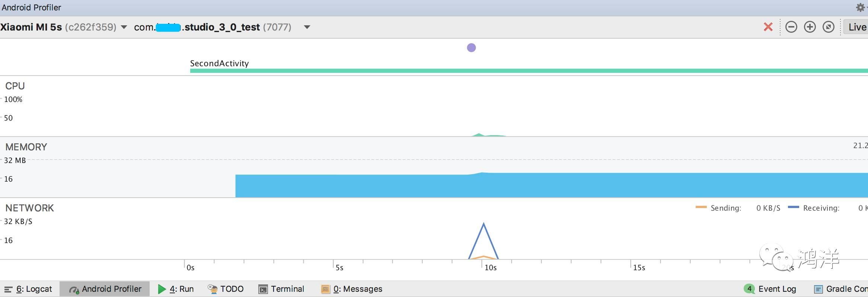
Task: Click the network receiving spike near 10s
Action: (483, 241)
